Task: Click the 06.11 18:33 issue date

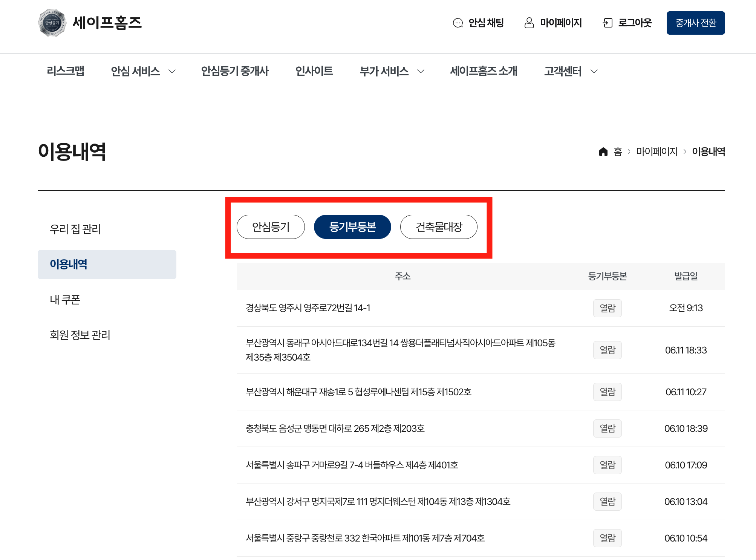Action: 686,350
